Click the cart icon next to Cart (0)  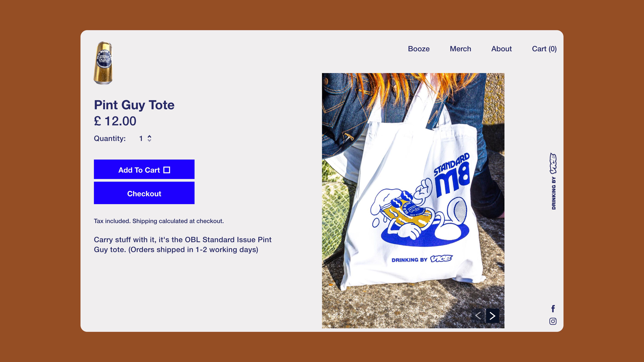(x=545, y=49)
